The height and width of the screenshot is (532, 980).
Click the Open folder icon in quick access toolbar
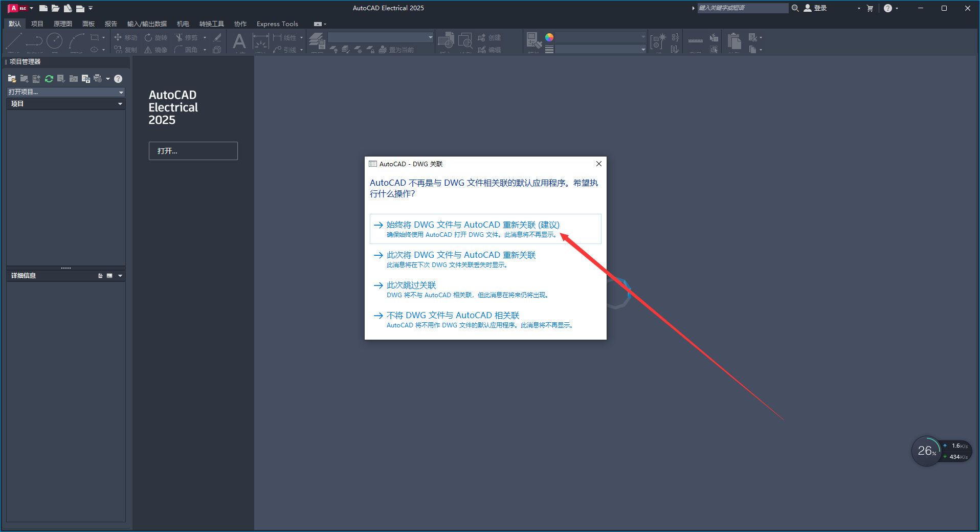[x=55, y=8]
